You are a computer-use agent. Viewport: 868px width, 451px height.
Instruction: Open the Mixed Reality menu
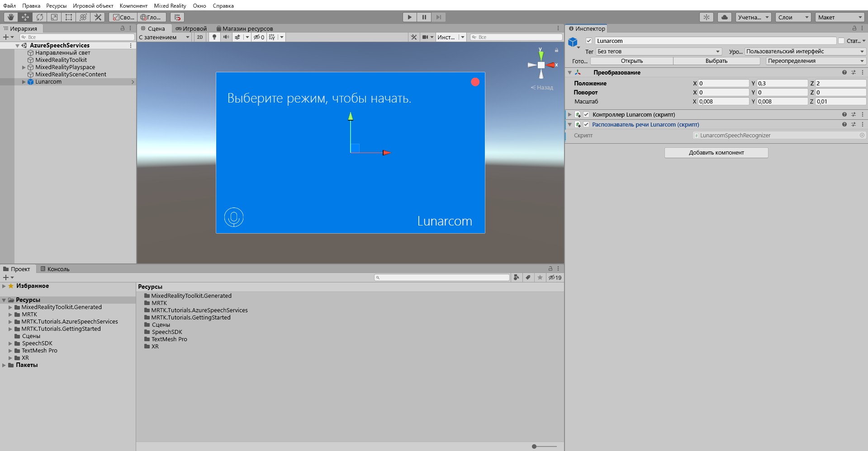170,5
